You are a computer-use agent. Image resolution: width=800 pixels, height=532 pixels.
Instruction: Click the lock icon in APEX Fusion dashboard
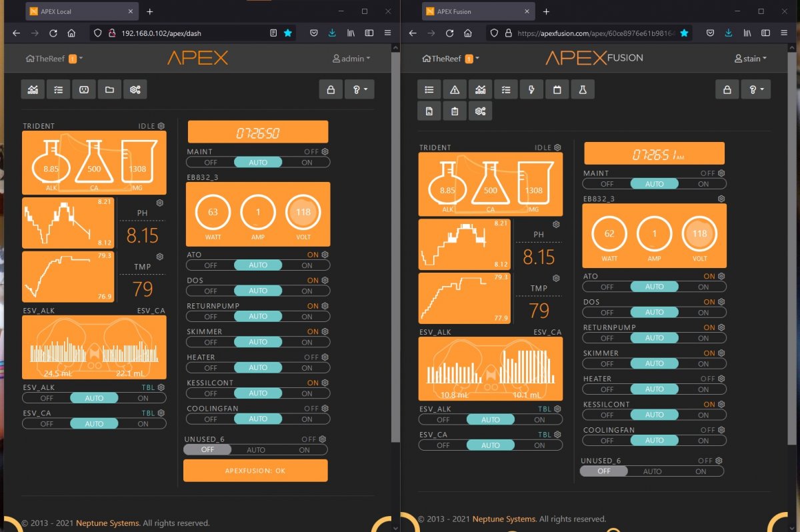click(727, 89)
